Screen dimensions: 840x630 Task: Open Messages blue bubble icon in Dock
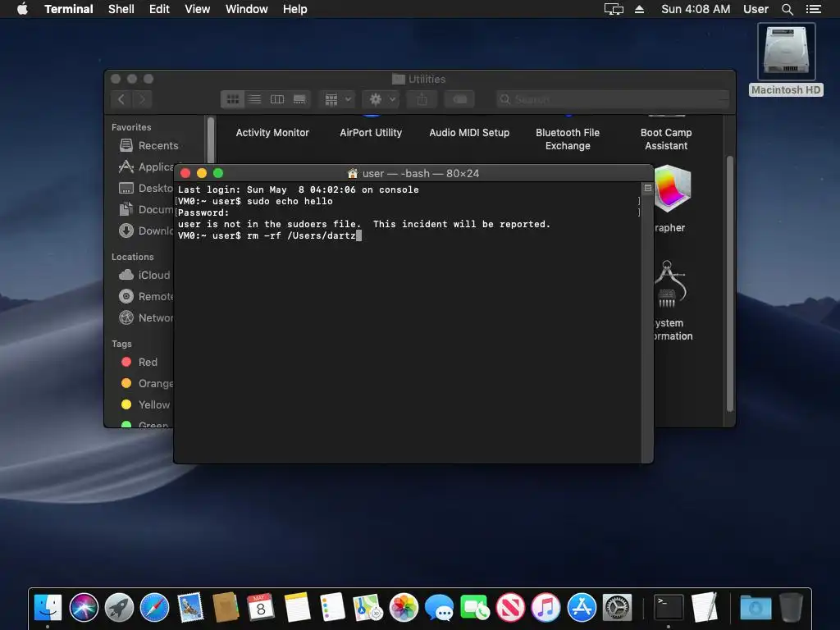439,608
